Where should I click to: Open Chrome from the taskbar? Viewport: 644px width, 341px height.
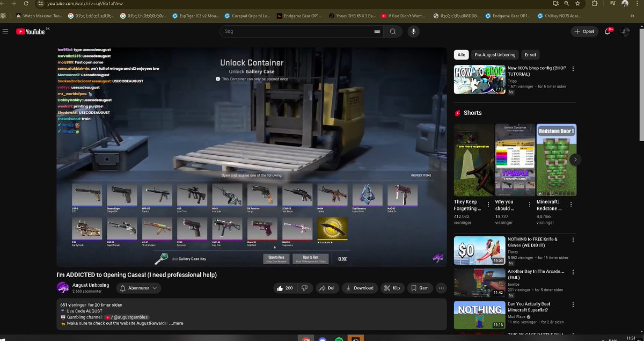(305, 337)
